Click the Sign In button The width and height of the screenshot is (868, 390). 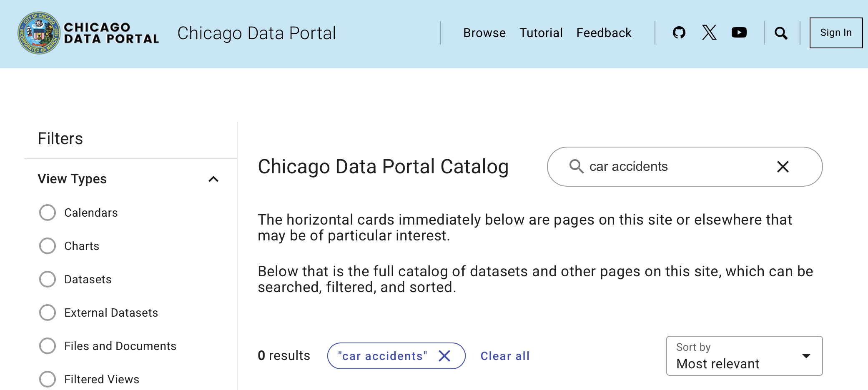click(835, 33)
